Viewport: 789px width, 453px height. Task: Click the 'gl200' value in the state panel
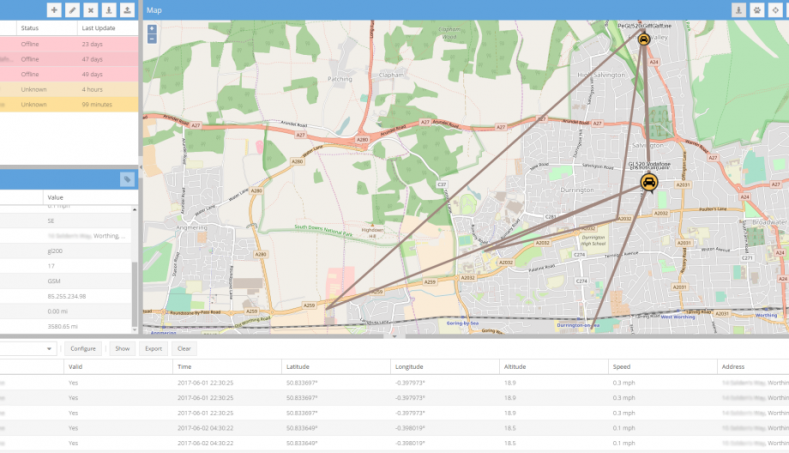click(x=55, y=251)
